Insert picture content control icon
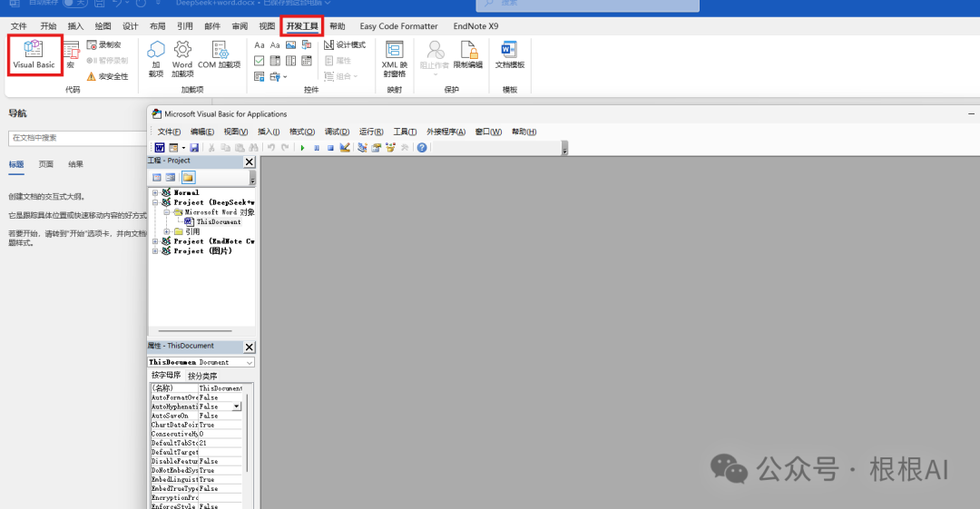Screen dimensions: 980x509 click(290, 45)
